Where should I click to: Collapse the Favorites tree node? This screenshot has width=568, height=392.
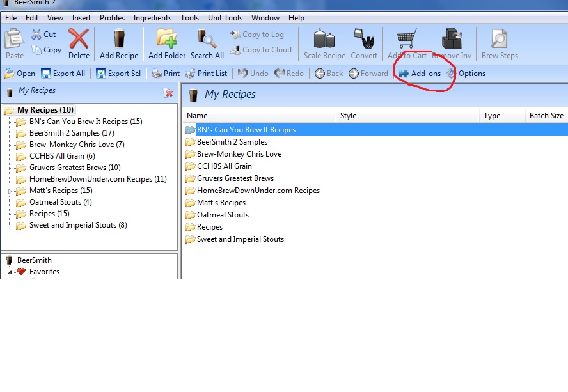coord(10,272)
